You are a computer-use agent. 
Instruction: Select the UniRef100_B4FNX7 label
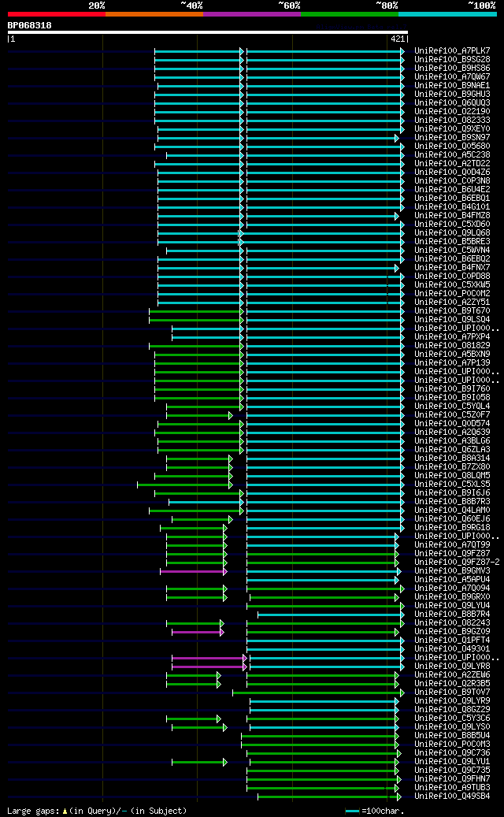452,267
